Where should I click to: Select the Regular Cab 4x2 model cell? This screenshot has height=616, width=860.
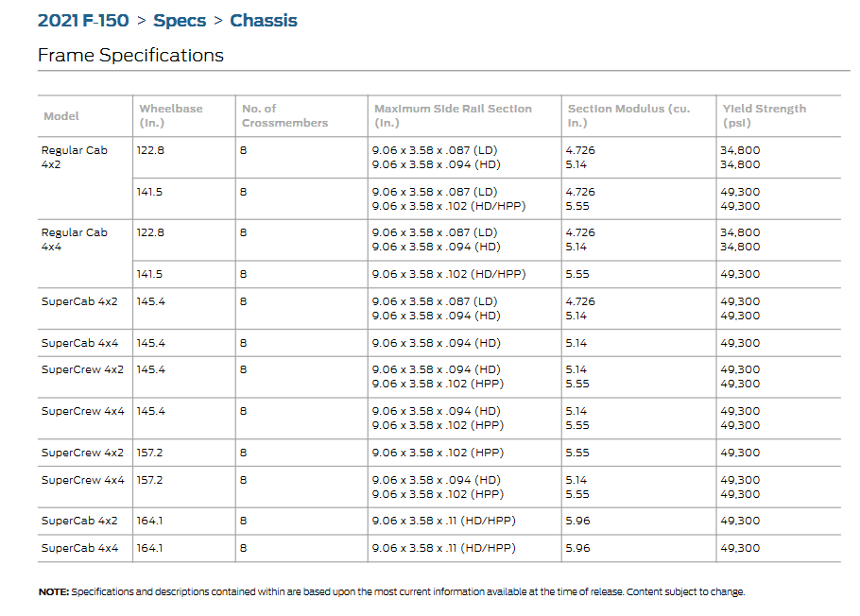(74, 158)
